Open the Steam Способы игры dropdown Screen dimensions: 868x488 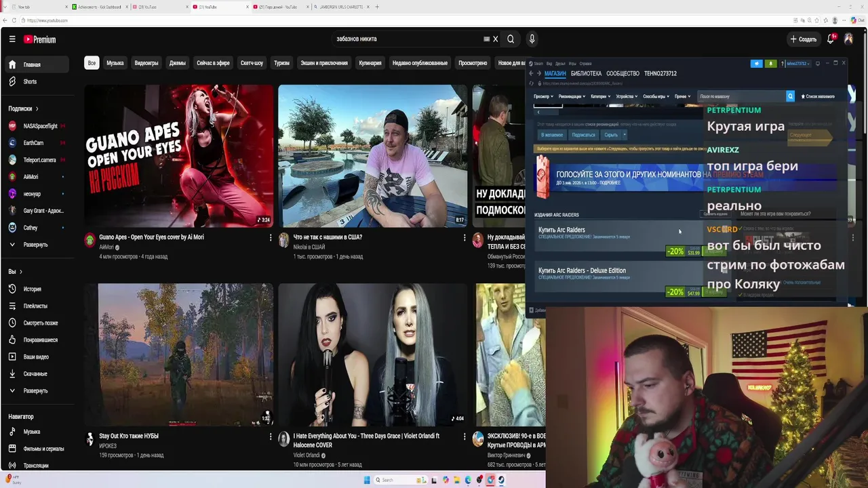656,96
